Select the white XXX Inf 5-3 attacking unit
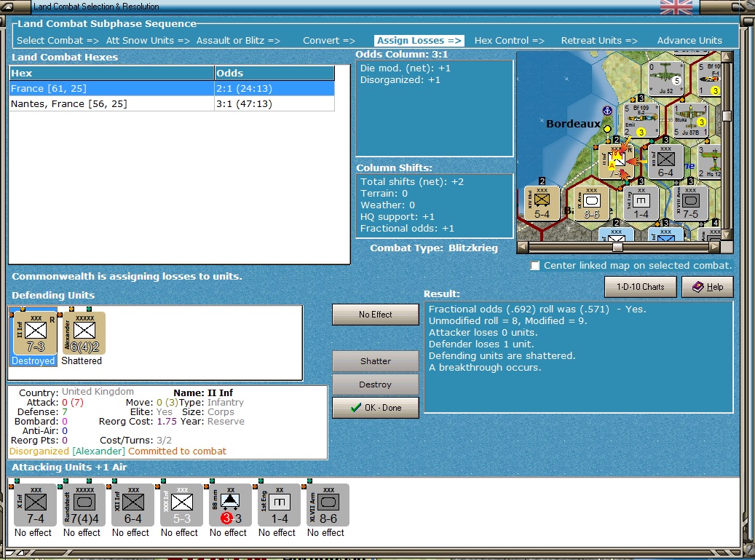The height and width of the screenshot is (560, 755). (x=181, y=505)
